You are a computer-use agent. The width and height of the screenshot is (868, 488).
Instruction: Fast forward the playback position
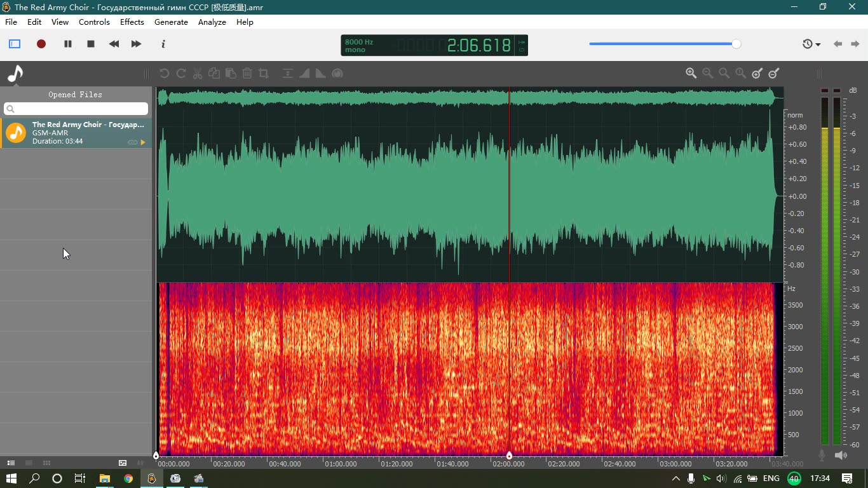(136, 44)
